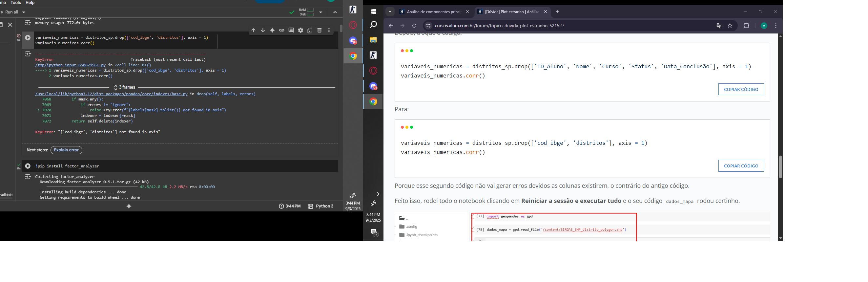The width and height of the screenshot is (868, 282).
Task: Open the Chrome profile avatar A
Action: click(764, 26)
